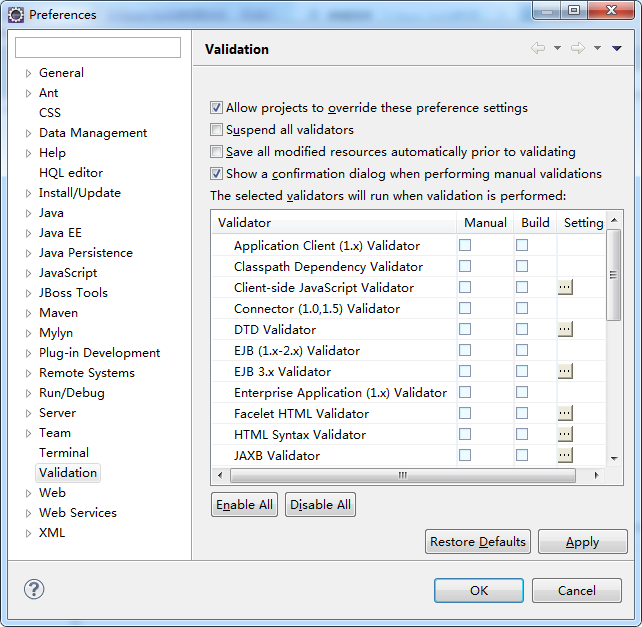
Task: Click the Validator column header
Action: point(334,223)
